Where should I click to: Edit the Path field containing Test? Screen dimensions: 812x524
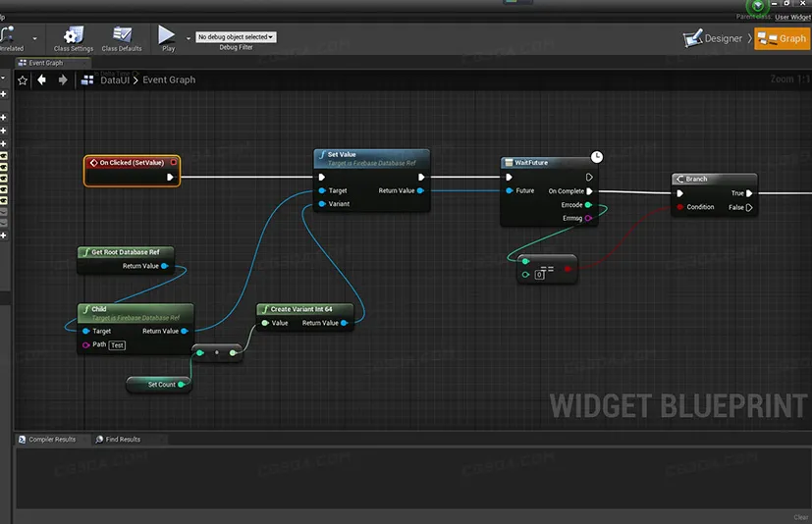[117, 345]
